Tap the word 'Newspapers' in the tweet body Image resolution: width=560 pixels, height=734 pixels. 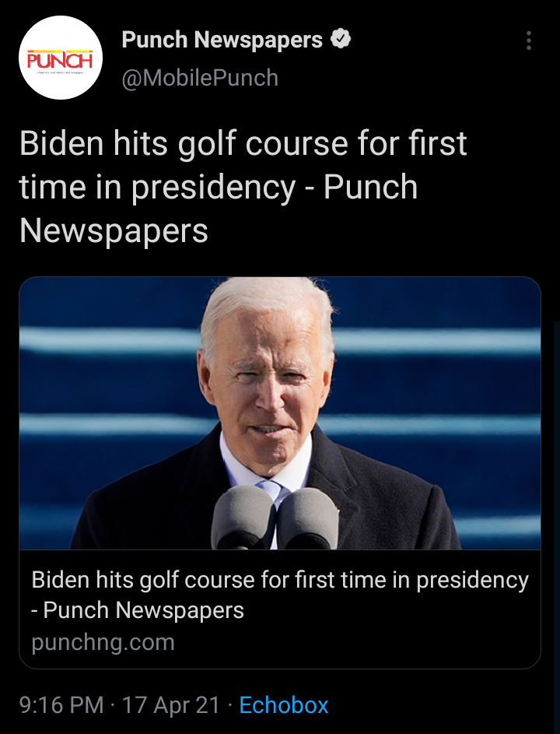[x=114, y=230]
